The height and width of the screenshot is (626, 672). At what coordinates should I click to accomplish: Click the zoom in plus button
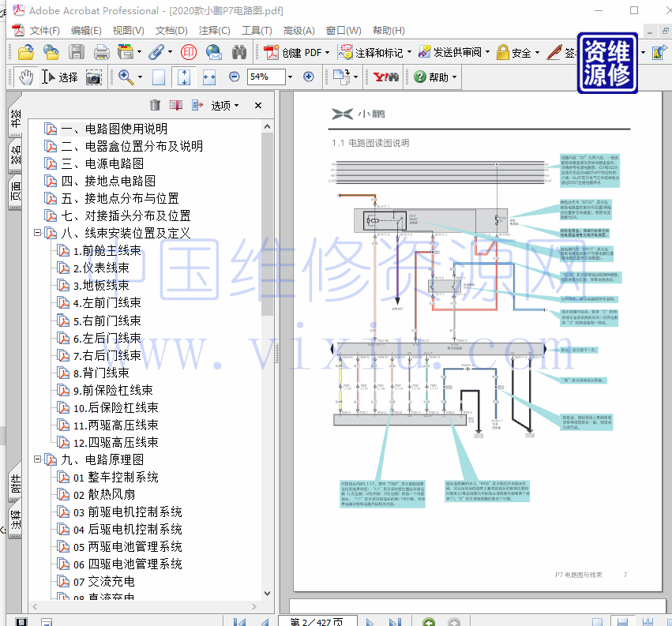tap(308, 77)
